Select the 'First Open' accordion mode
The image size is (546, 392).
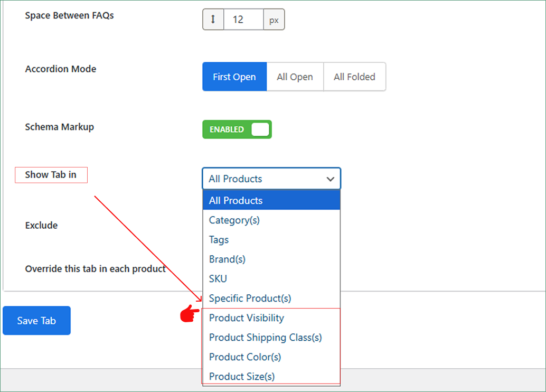click(234, 77)
